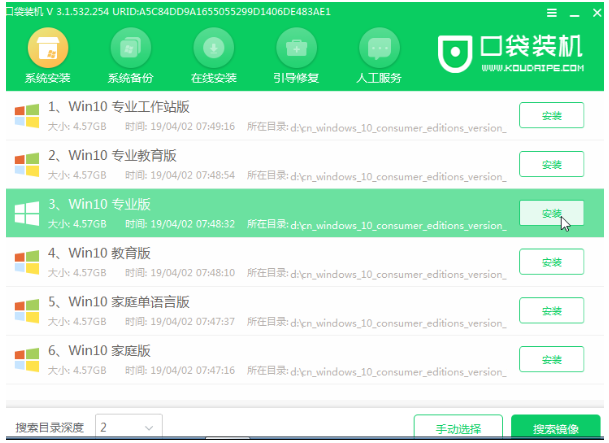
Task: Click Windows logo of Win10 专业工作站版
Action: pos(27,116)
